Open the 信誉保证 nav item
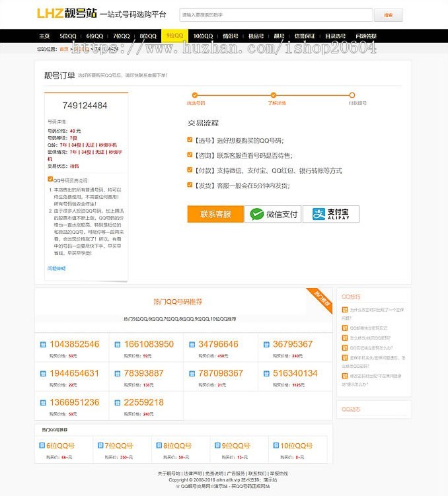The height and width of the screenshot is (496, 448). coord(305,36)
